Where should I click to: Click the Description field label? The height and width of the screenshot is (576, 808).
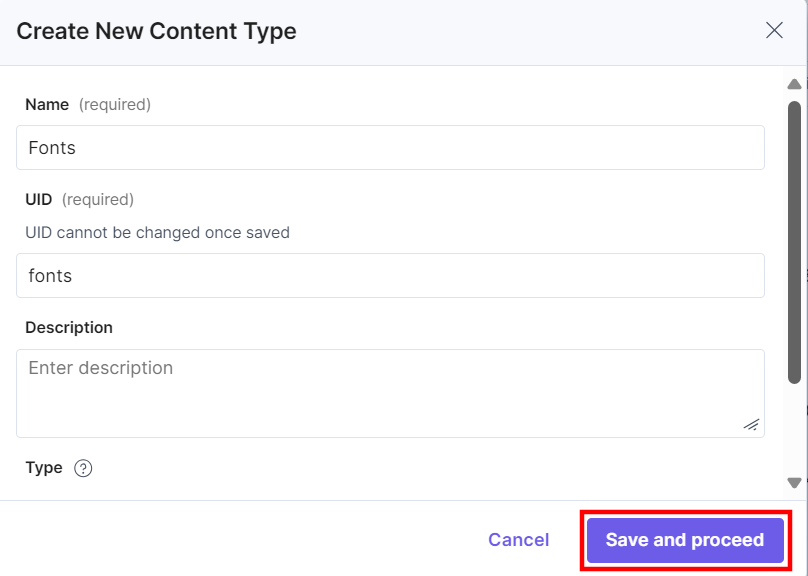pyautogui.click(x=69, y=328)
